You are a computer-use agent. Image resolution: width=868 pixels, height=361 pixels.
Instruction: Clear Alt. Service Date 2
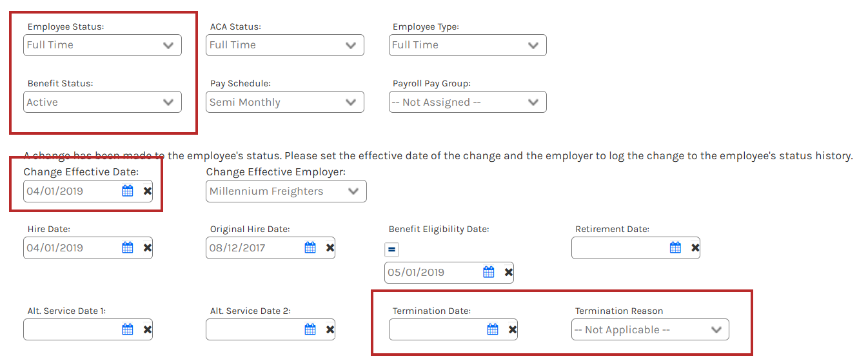pyautogui.click(x=330, y=329)
